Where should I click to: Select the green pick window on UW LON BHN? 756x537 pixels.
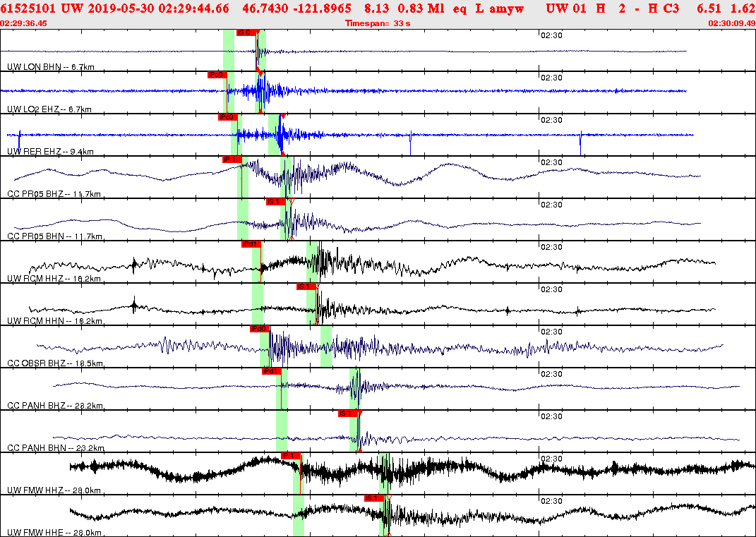point(227,49)
